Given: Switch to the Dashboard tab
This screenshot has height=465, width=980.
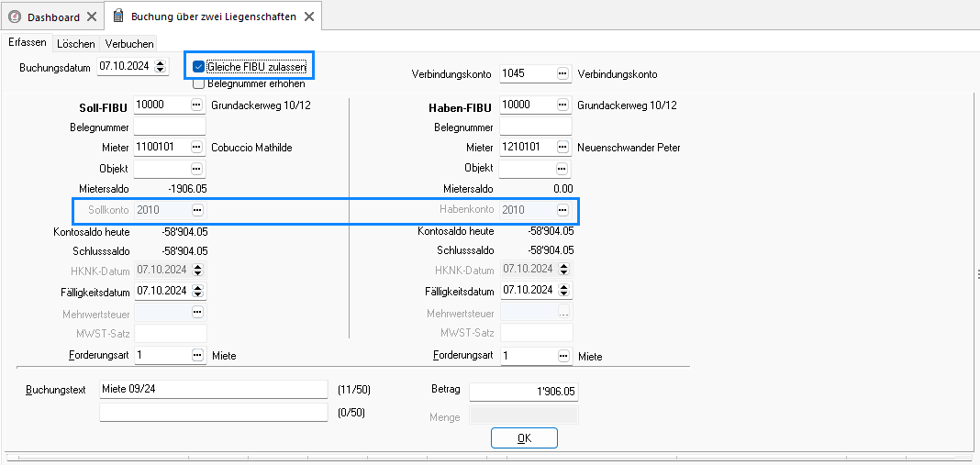Looking at the screenshot, I should (53, 17).
